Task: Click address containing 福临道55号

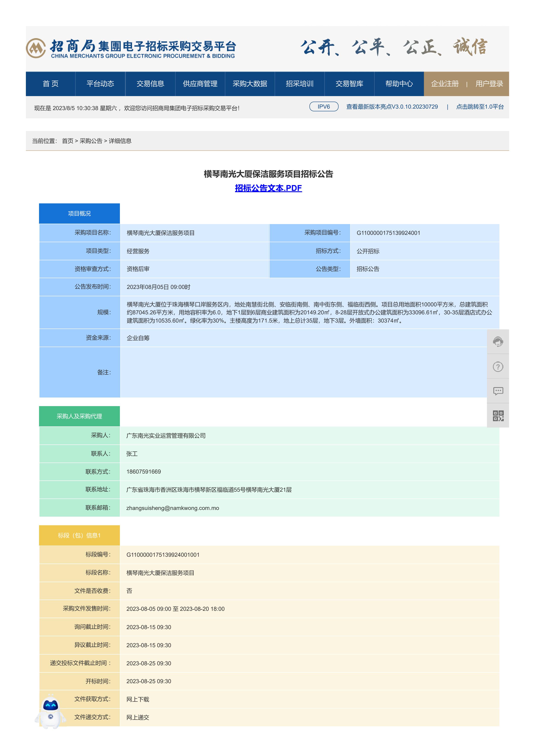Action: coord(209,490)
